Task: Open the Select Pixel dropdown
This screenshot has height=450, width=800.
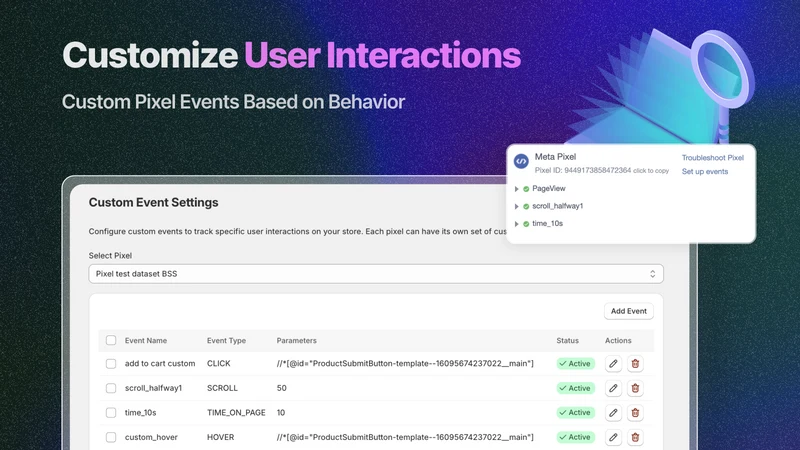Action: click(x=376, y=274)
